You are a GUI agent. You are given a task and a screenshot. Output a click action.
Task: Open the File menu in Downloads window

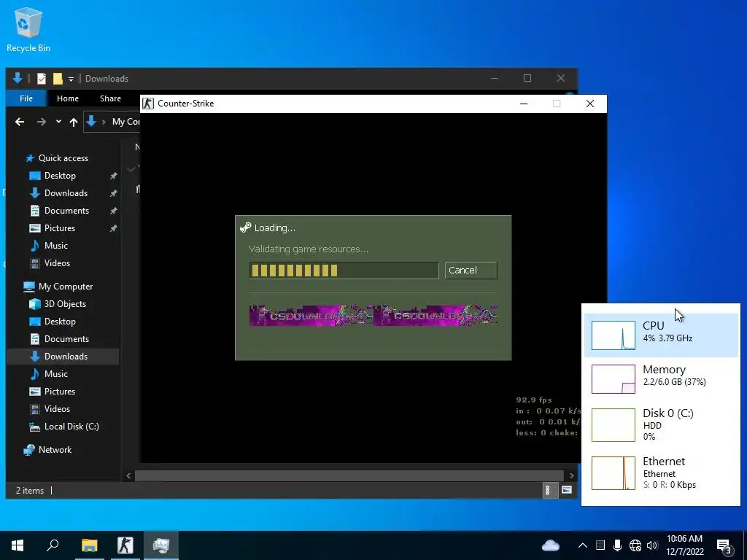tap(26, 98)
